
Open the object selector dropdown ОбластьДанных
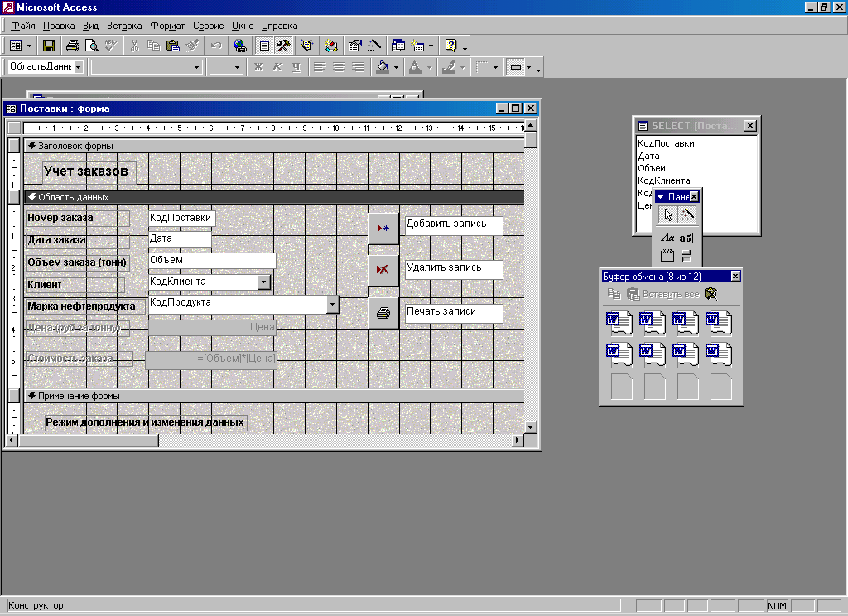pyautogui.click(x=79, y=67)
